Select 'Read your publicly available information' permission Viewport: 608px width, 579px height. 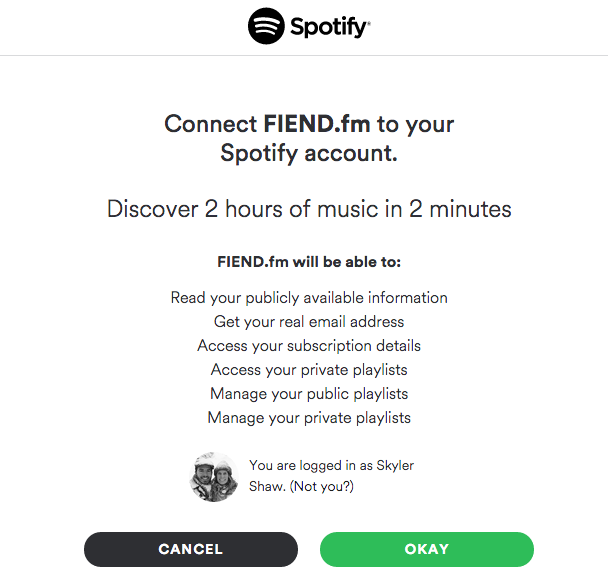pos(309,298)
